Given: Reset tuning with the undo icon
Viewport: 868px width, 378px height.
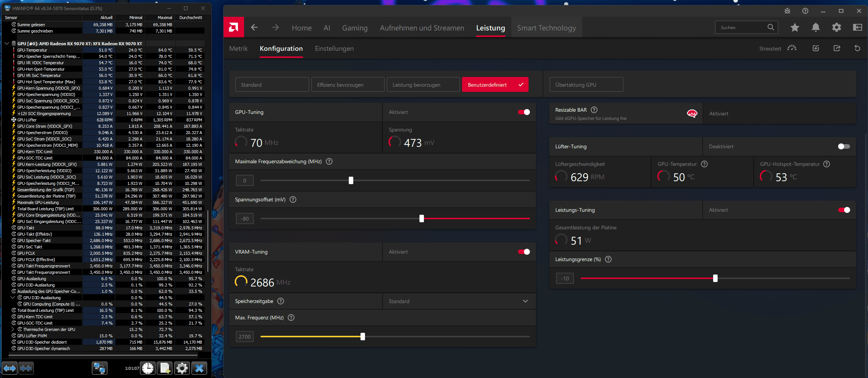Looking at the screenshot, I should 858,48.
